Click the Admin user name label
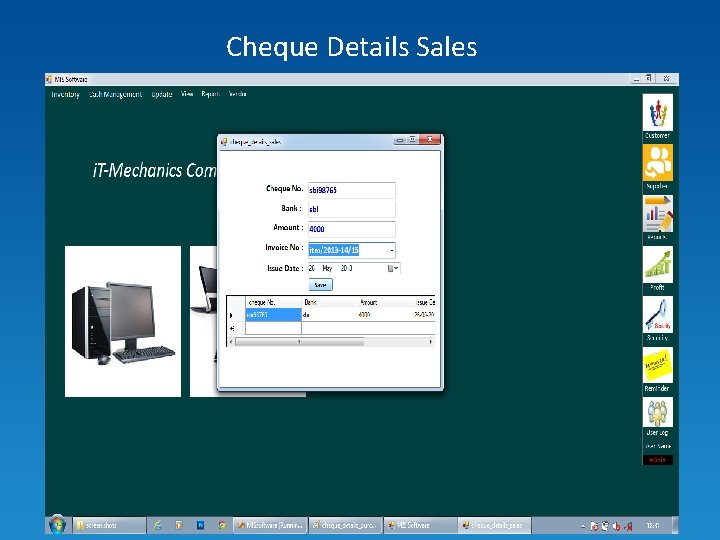 tap(658, 460)
